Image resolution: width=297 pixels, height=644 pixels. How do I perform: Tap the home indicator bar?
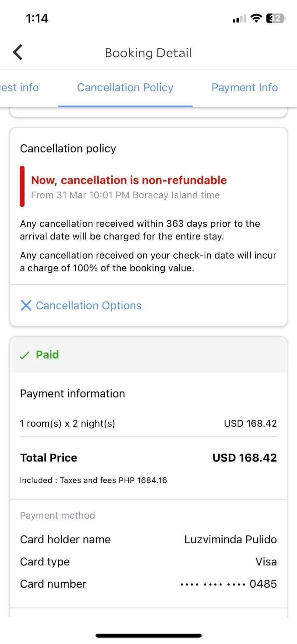(148, 636)
